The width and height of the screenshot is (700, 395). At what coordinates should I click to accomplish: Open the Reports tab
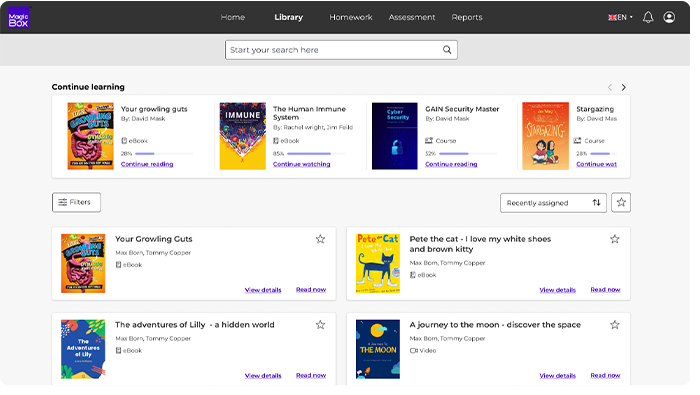[x=467, y=17]
